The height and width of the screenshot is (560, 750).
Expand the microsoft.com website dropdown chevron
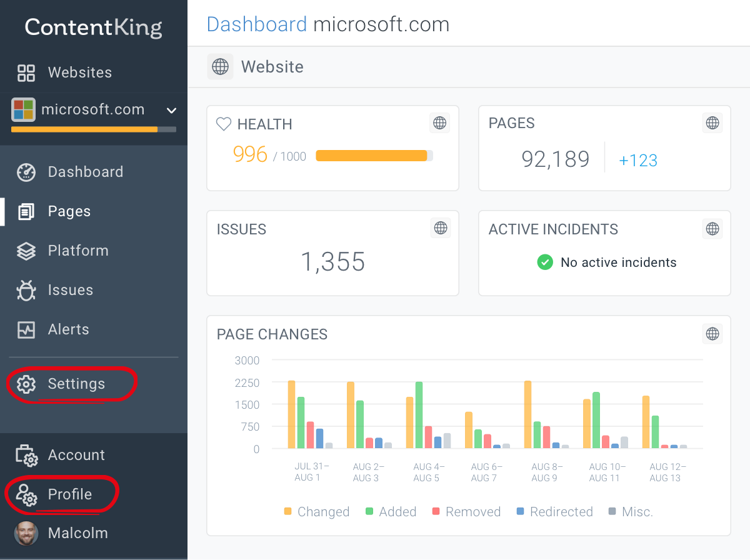pyautogui.click(x=171, y=111)
